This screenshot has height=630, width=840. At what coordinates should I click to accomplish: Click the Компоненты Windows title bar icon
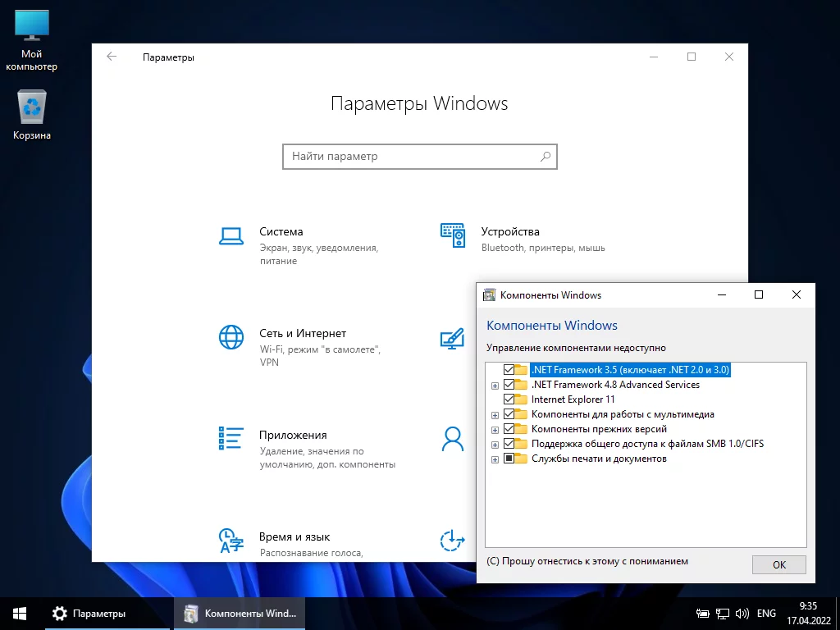coord(489,295)
